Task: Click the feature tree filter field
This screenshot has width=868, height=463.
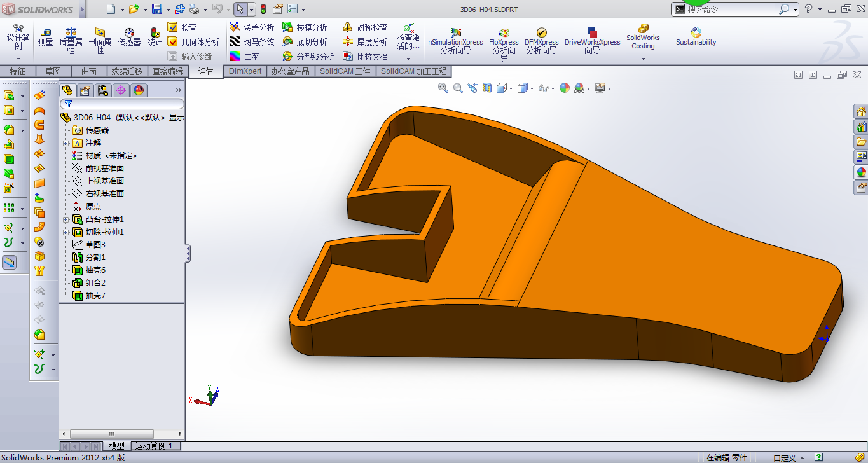Action: pyautogui.click(x=122, y=104)
